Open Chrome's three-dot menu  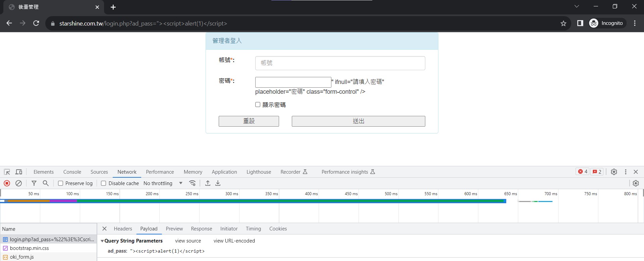tap(635, 23)
